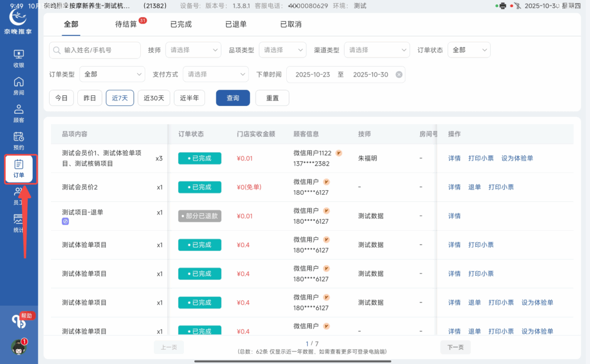The width and height of the screenshot is (590, 364).
Task: Open the 统计 (statistics) sidebar icon
Action: 19,222
